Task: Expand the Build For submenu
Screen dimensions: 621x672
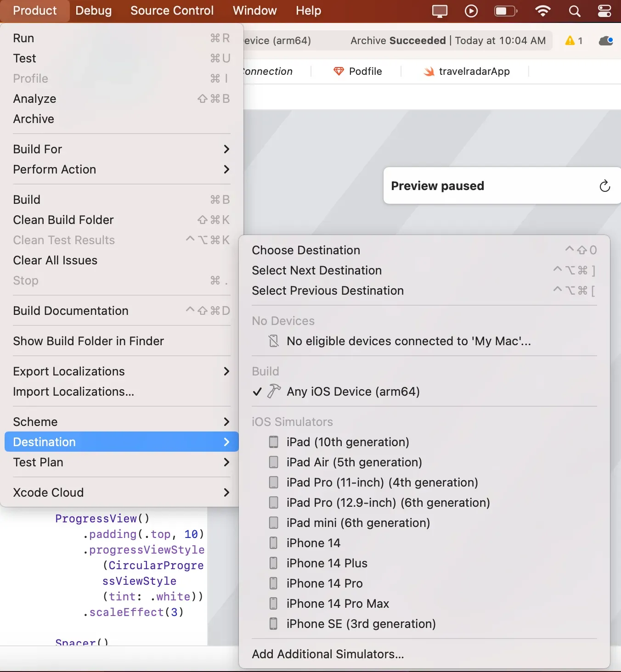Action: pos(122,149)
